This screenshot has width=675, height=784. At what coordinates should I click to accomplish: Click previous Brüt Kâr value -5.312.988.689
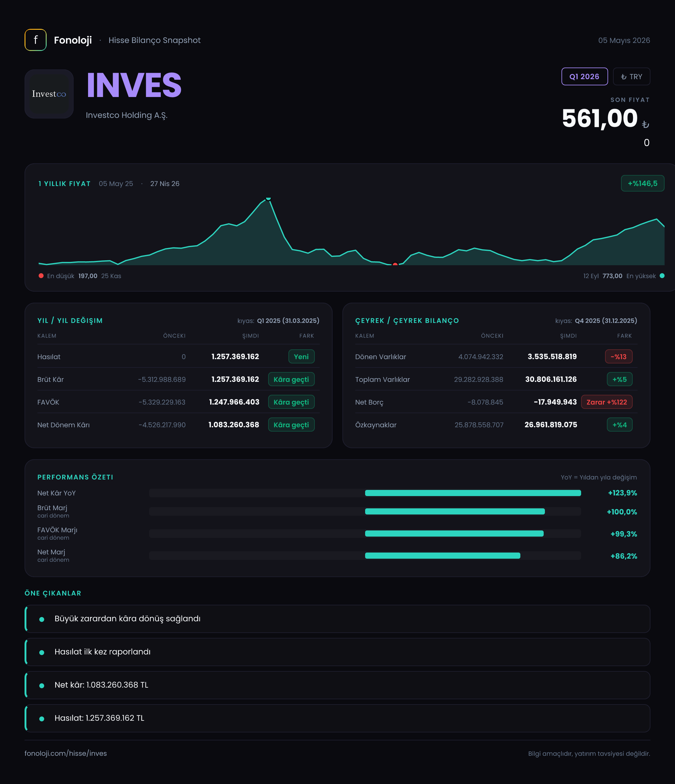(x=161, y=379)
